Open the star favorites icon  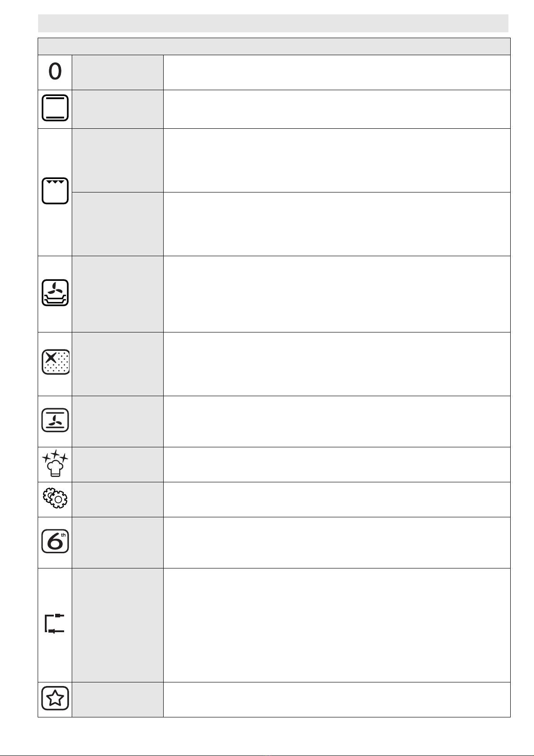(x=55, y=699)
